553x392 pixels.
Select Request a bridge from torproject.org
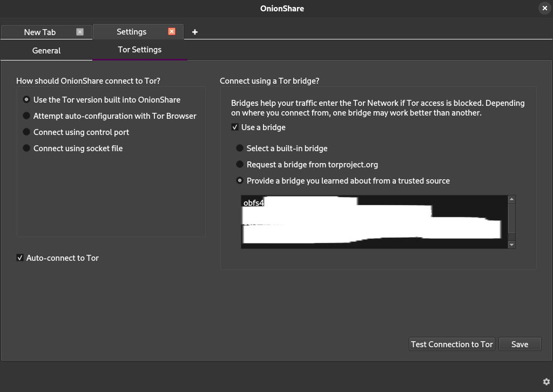click(240, 165)
